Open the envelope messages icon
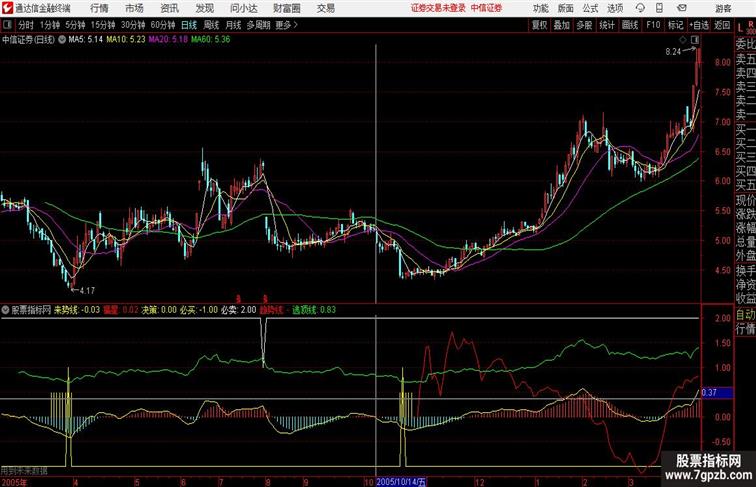756x487 pixels. 682,8
